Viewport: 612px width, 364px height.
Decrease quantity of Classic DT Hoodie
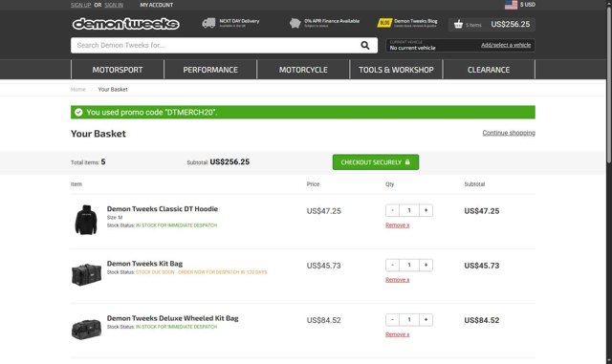tap(392, 211)
